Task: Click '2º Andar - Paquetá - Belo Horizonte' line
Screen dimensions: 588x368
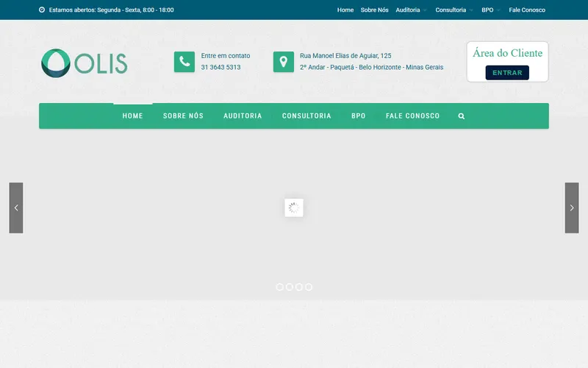Action: click(371, 67)
